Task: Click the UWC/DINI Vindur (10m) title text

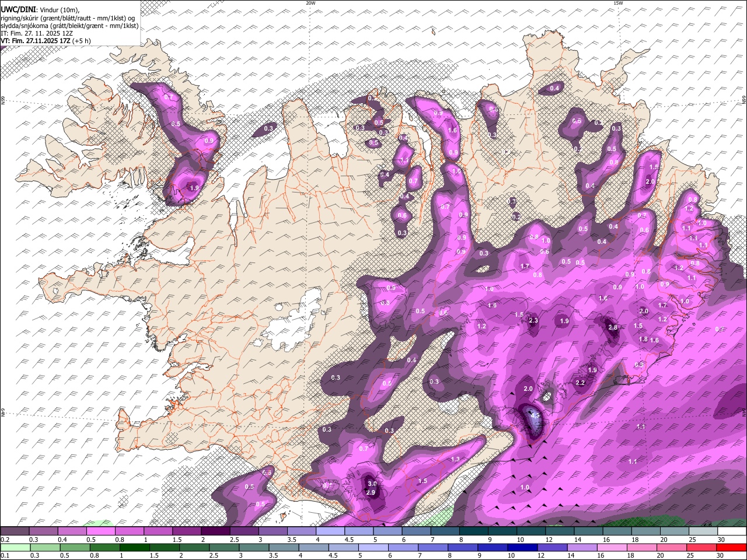Action: tap(40, 9)
